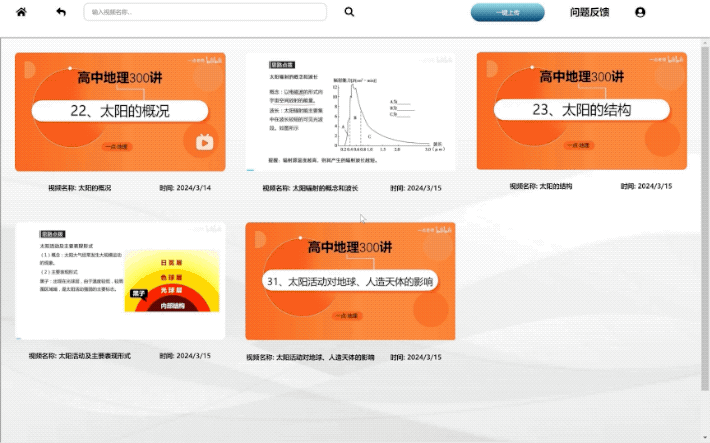Viewport: 710px width, 443px height.
Task: Click the magnifier search icon
Action: tap(349, 12)
